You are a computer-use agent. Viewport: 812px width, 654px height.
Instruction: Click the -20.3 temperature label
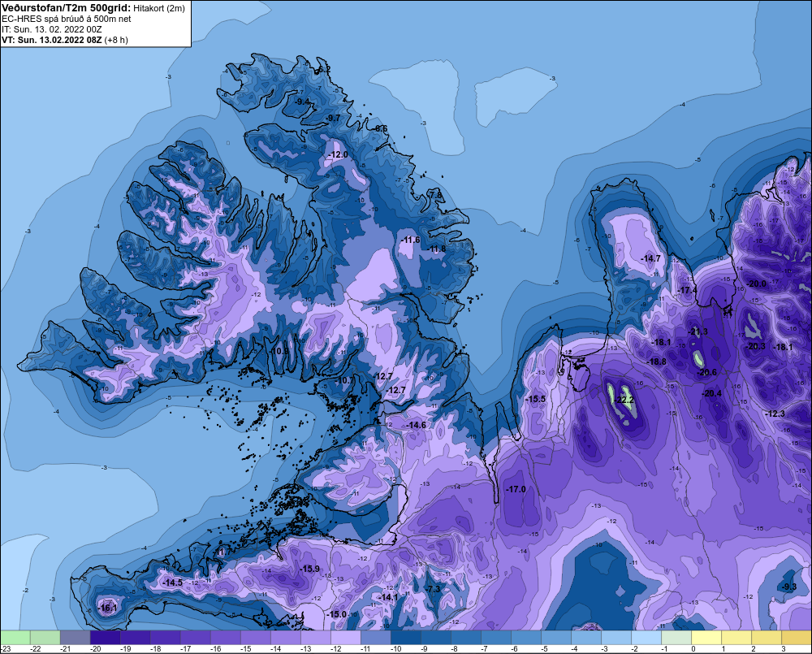click(755, 346)
